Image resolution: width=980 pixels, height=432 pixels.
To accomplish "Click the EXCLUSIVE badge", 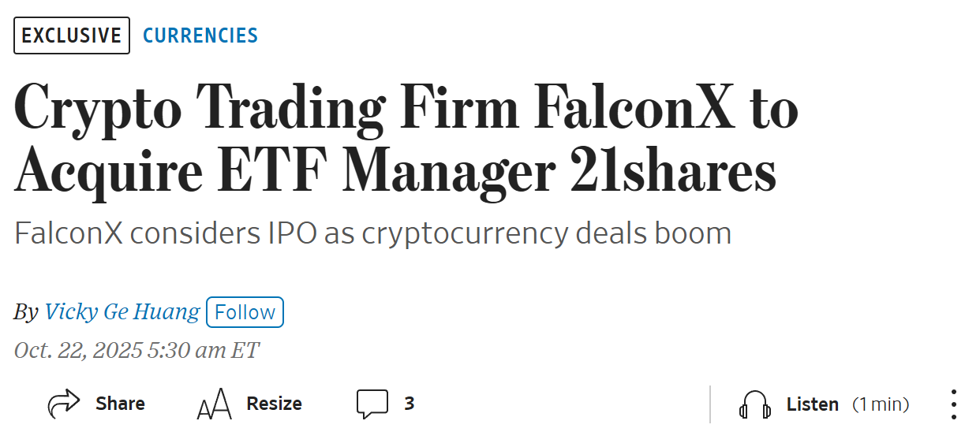I will pos(72,35).
